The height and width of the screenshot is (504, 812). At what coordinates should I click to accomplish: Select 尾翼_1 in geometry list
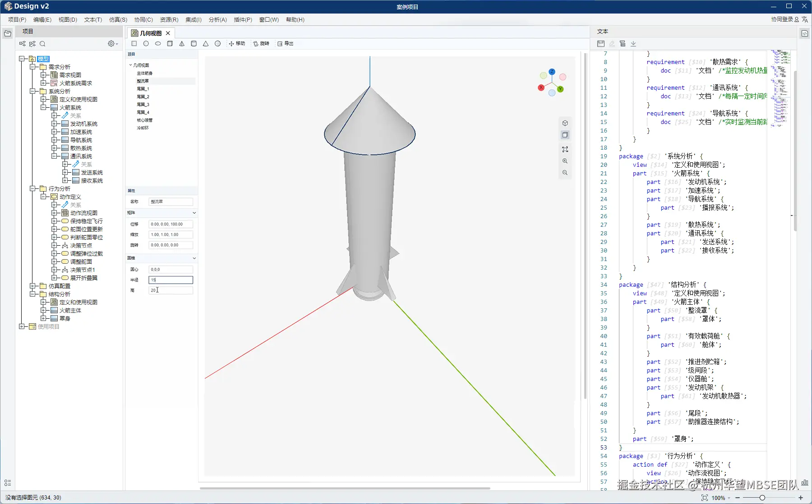143,89
